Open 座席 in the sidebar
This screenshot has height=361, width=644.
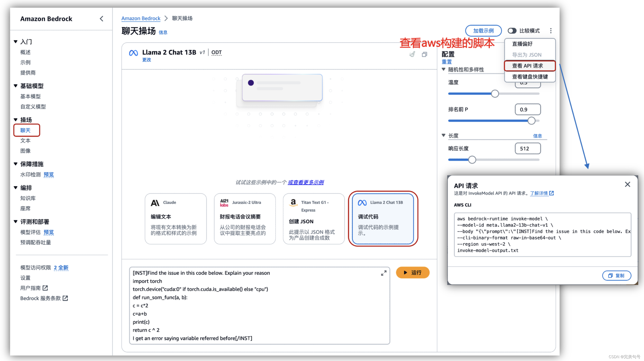[25, 209]
